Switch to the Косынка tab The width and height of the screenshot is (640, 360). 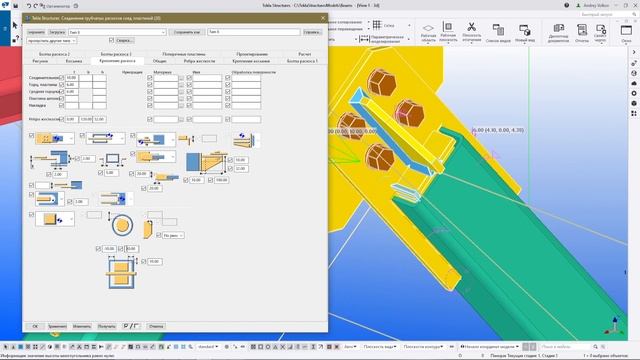pyautogui.click(x=74, y=61)
